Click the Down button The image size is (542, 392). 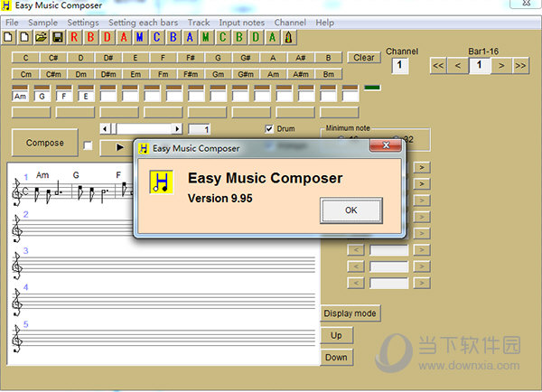[336, 358]
